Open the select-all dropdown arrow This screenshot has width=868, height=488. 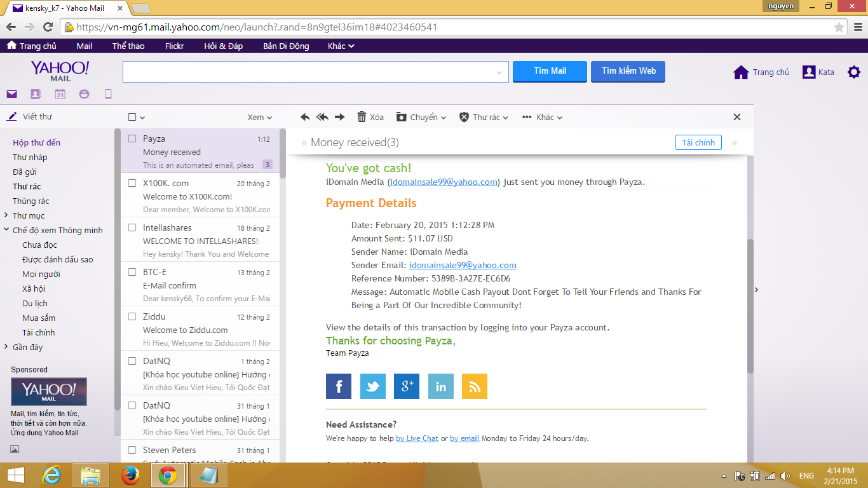142,118
